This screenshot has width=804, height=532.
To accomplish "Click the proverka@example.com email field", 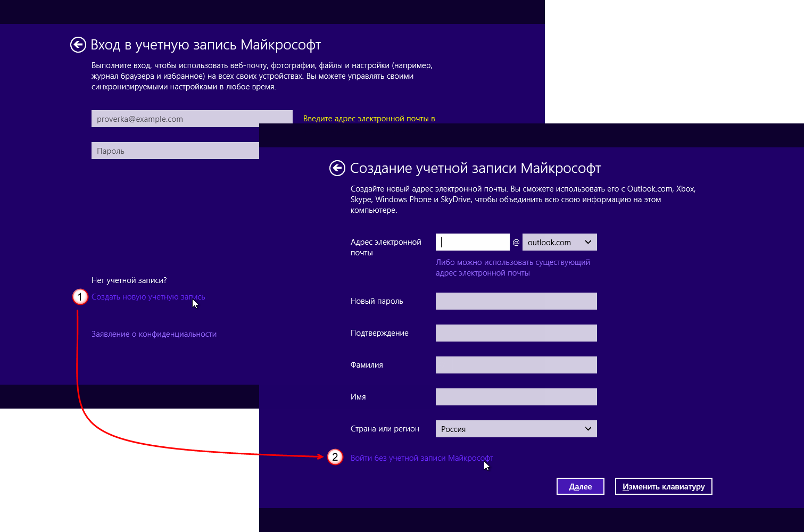I will coord(192,119).
